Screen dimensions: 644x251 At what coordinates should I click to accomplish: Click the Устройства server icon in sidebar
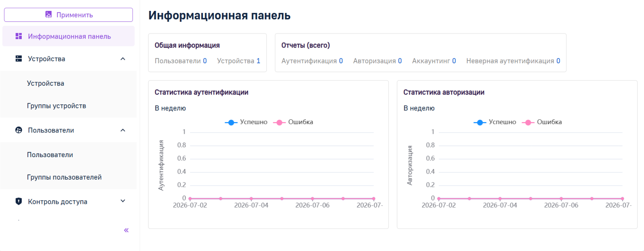click(19, 59)
